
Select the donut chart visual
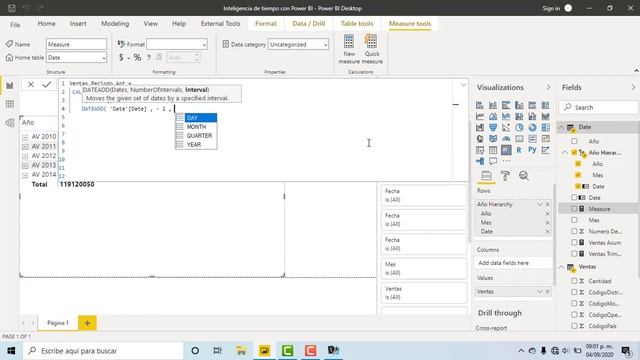click(x=532, y=128)
